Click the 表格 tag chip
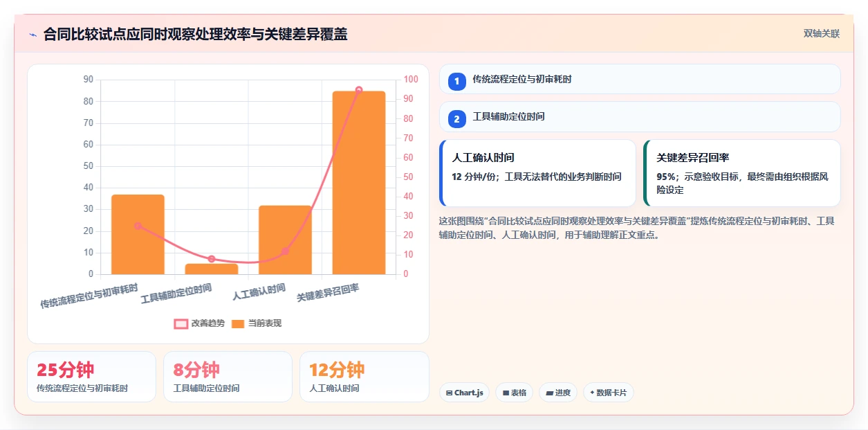 pyautogui.click(x=514, y=393)
